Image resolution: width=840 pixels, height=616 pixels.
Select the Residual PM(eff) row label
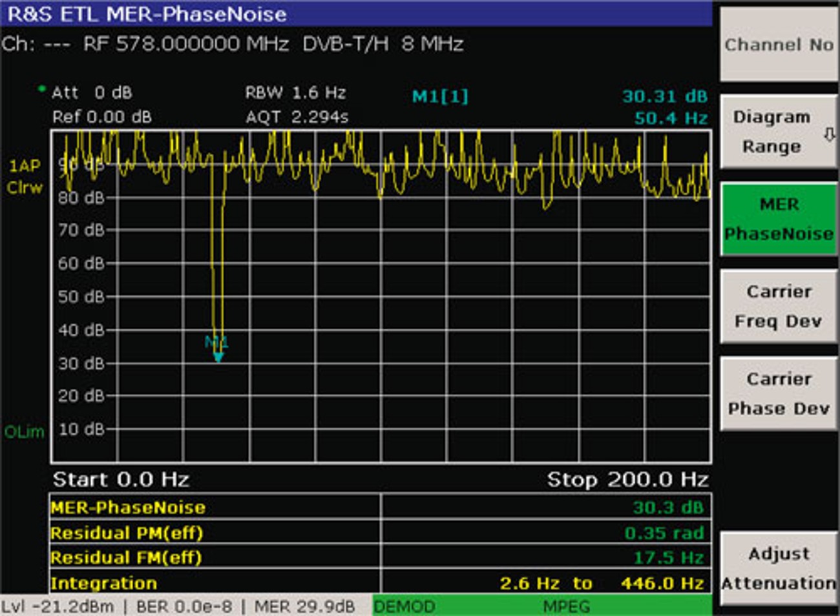[127, 533]
